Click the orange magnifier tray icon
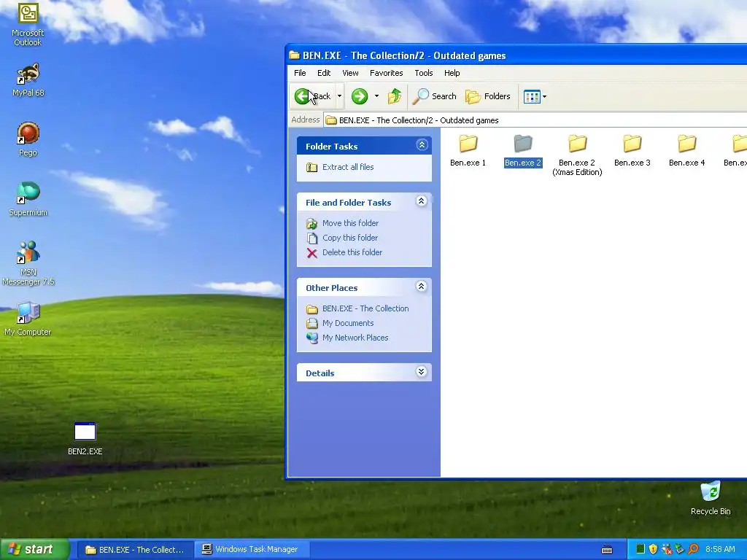747x560 pixels. coord(693,549)
